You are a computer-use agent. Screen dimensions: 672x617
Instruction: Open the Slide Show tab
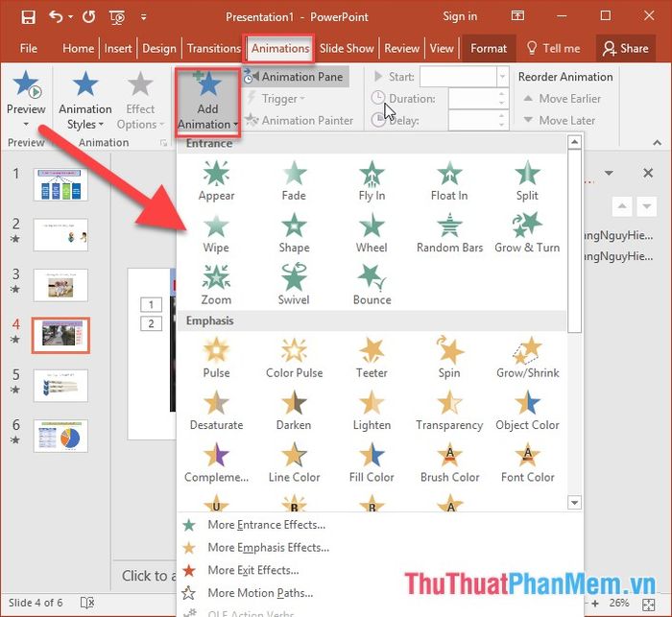tap(347, 48)
